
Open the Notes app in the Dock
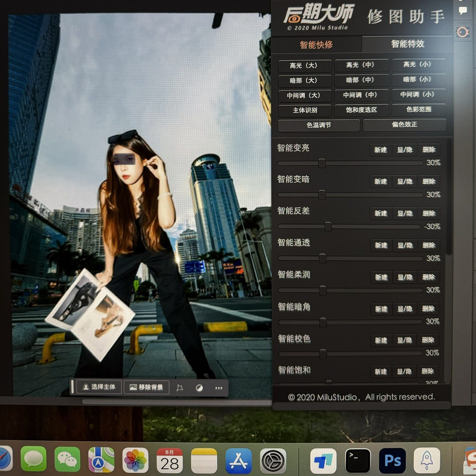click(204, 460)
